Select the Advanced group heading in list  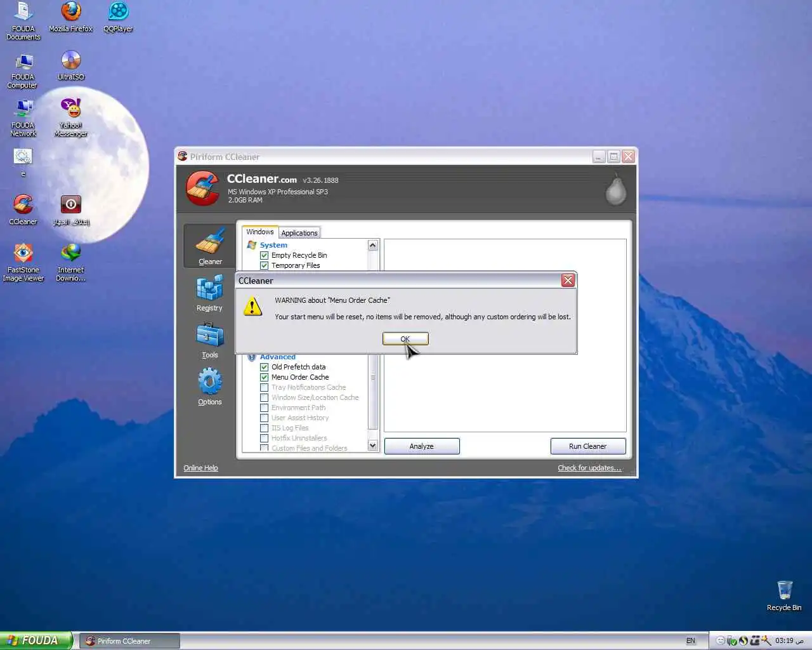[x=278, y=357]
